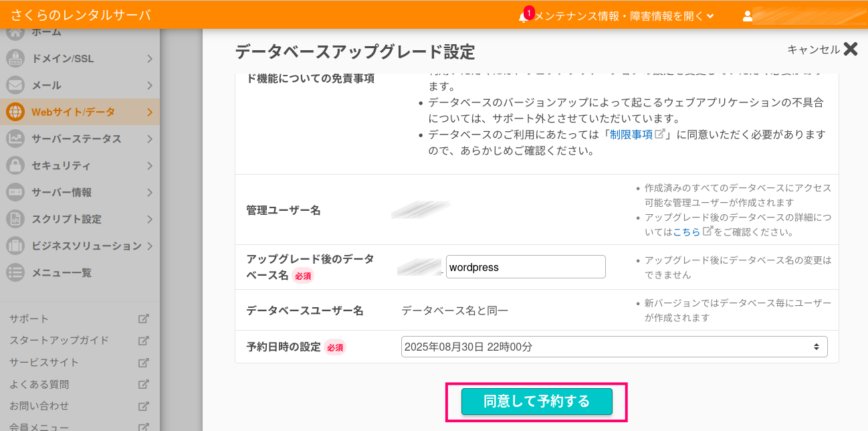Image resolution: width=868 pixels, height=431 pixels.
Task: Click キャンセル to close the dialog
Action: click(822, 49)
